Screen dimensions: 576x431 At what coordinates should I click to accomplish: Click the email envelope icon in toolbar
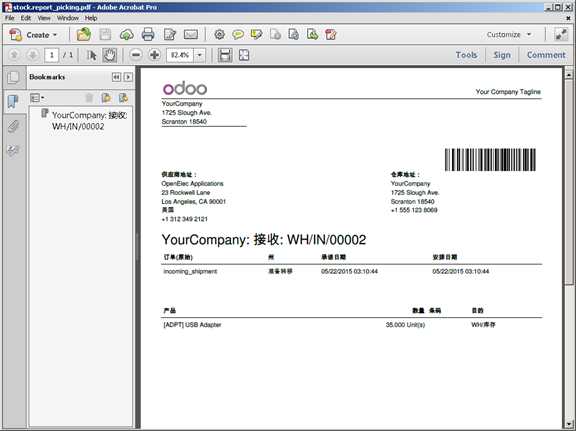point(191,35)
